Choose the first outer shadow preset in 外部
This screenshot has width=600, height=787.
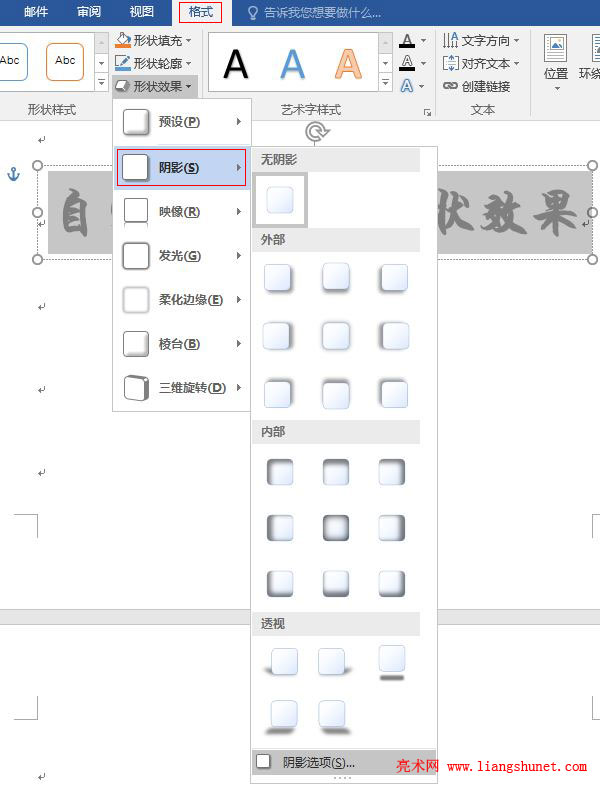pyautogui.click(x=278, y=278)
